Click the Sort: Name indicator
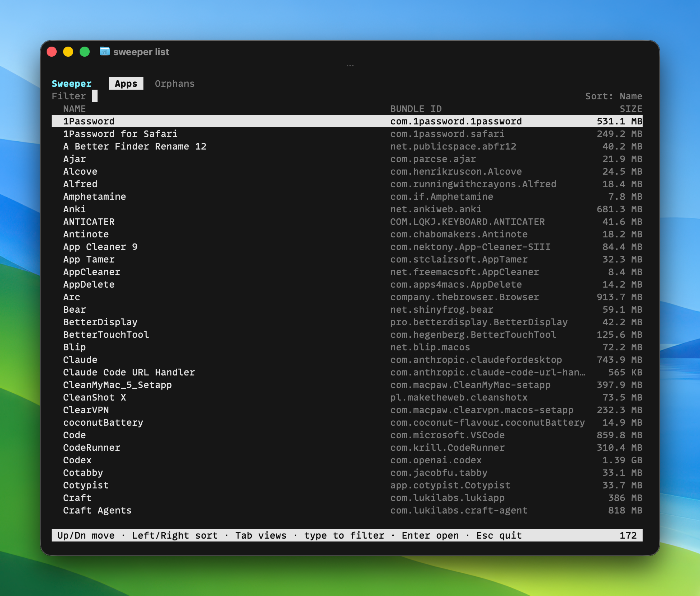Image resolution: width=700 pixels, height=596 pixels. pos(614,96)
